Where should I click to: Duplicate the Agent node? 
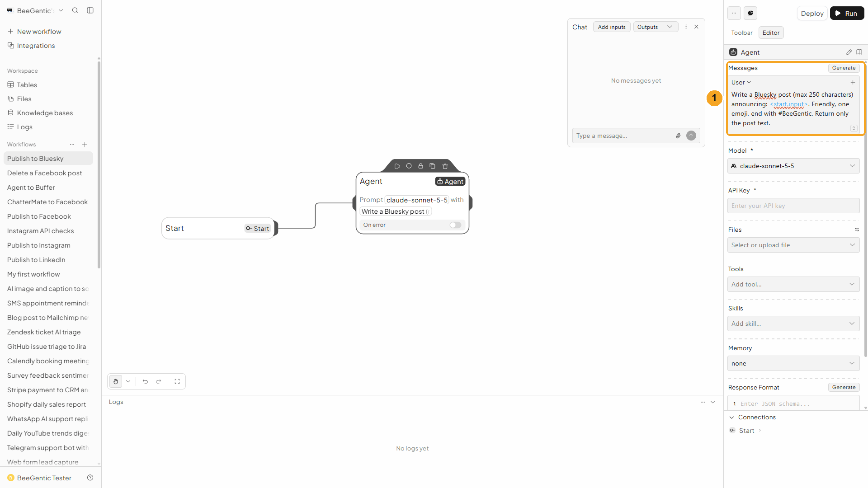432,166
